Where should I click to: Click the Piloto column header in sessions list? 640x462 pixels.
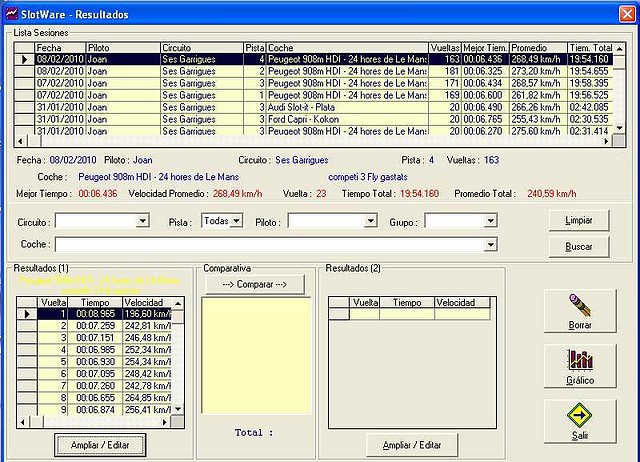[x=123, y=48]
